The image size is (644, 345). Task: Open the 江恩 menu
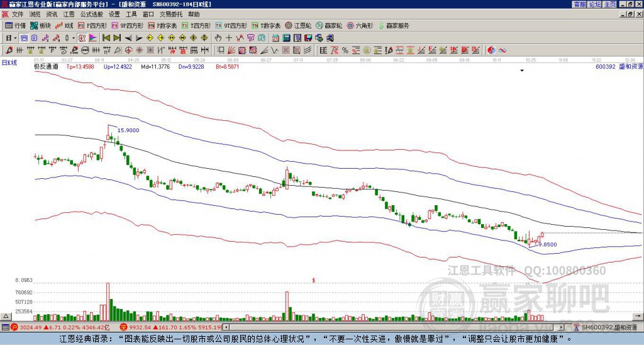coord(69,14)
